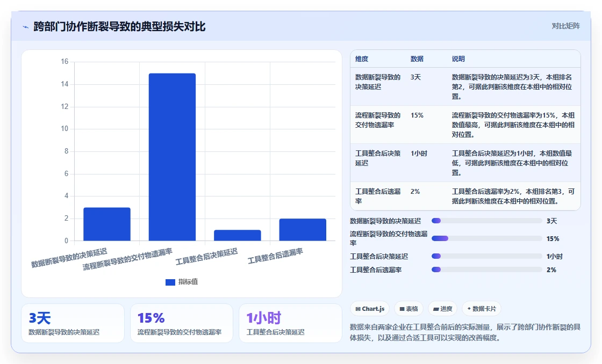
Task: Click progress list value 15%
Action: (x=553, y=238)
